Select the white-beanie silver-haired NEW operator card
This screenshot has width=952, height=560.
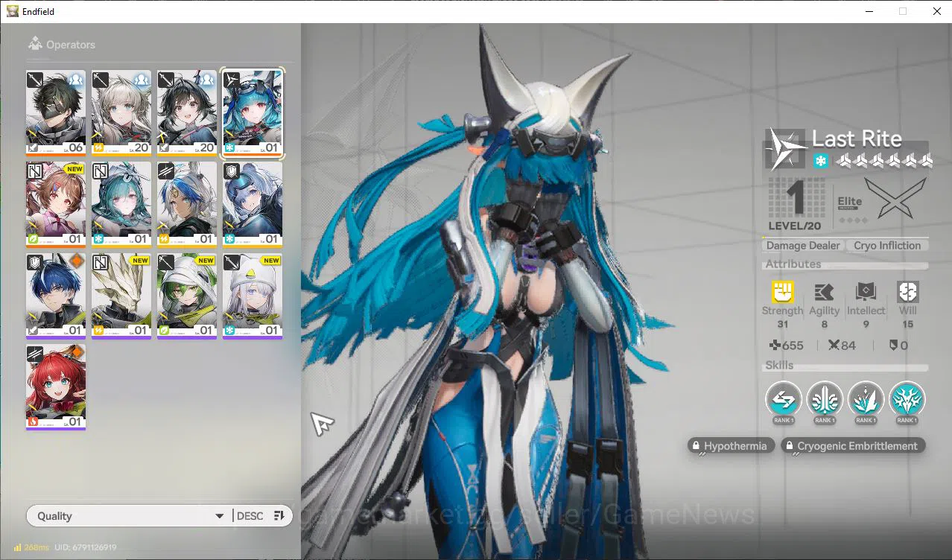pyautogui.click(x=253, y=296)
